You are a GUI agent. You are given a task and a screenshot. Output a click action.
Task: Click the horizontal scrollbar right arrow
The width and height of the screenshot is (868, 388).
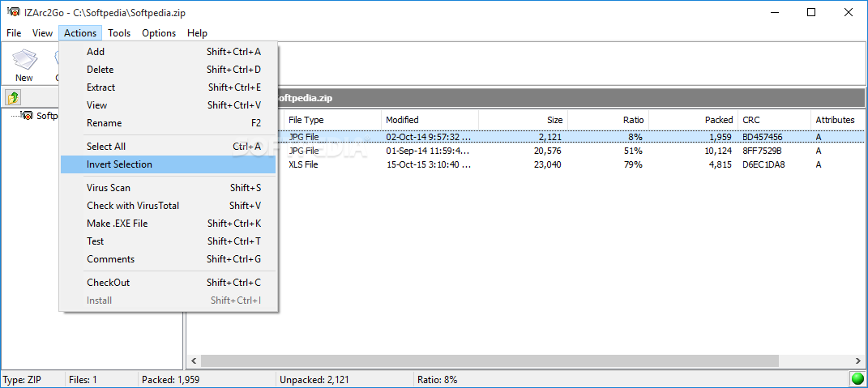(x=858, y=361)
